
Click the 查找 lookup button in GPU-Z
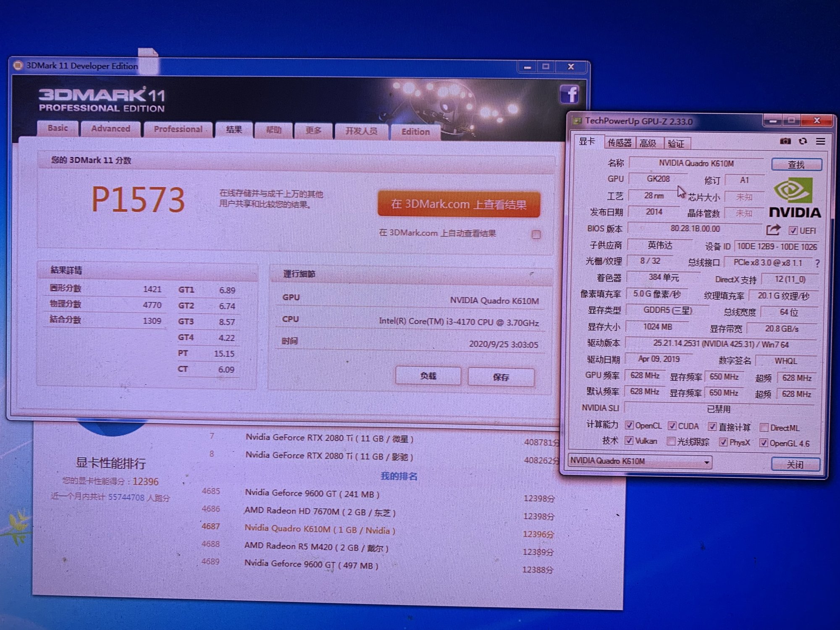[x=796, y=165]
